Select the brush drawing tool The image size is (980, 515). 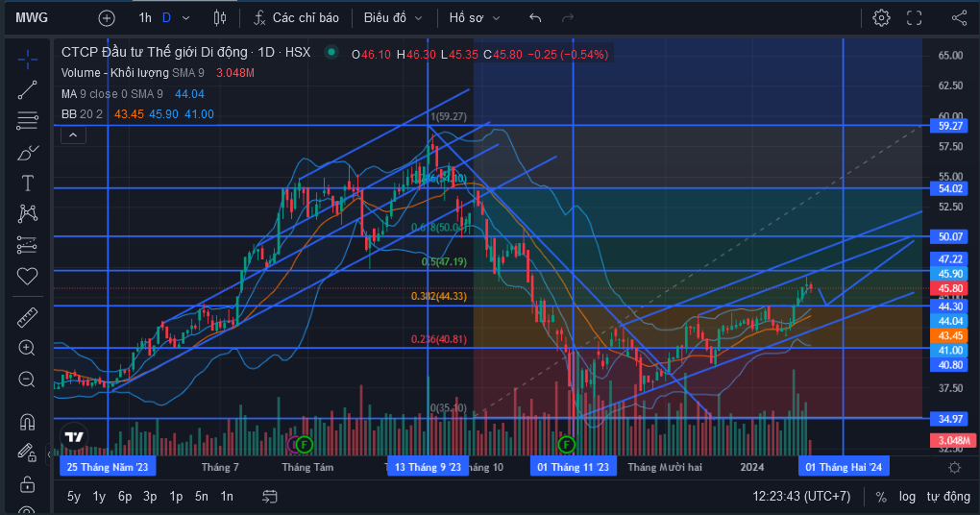pyautogui.click(x=27, y=152)
